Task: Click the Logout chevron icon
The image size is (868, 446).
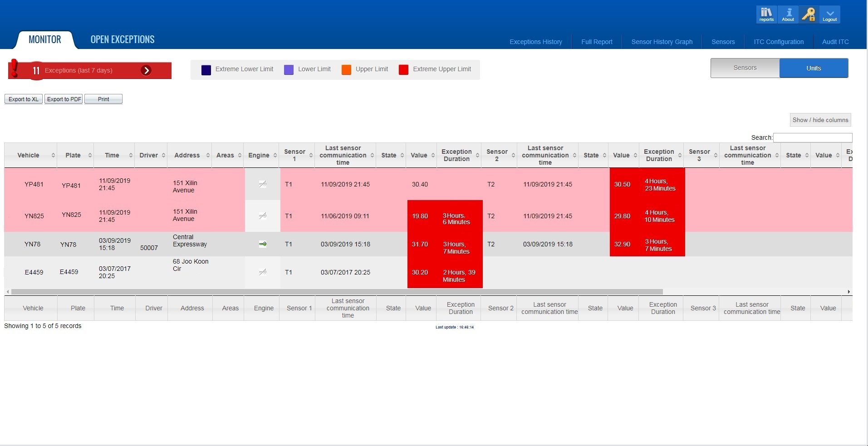Action: tap(829, 14)
